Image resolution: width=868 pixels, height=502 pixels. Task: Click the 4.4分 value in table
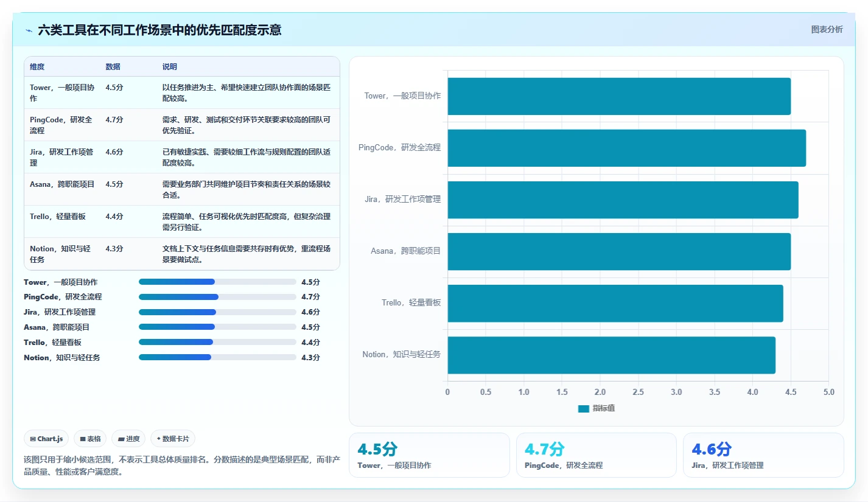coord(114,216)
